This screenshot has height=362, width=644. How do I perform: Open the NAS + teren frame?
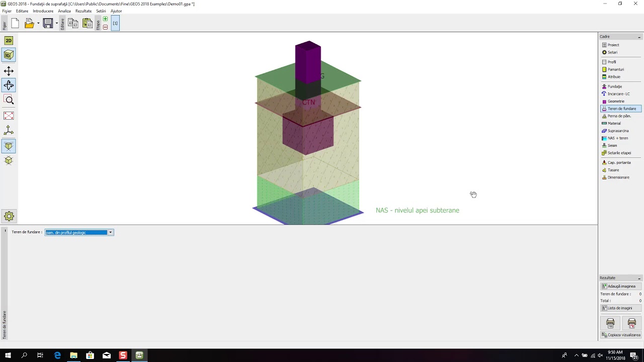coord(621,138)
